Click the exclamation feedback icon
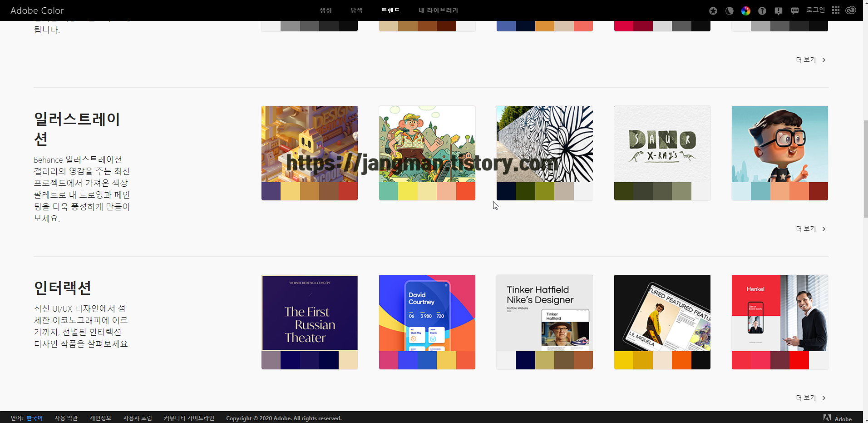The width and height of the screenshot is (868, 423). [779, 11]
